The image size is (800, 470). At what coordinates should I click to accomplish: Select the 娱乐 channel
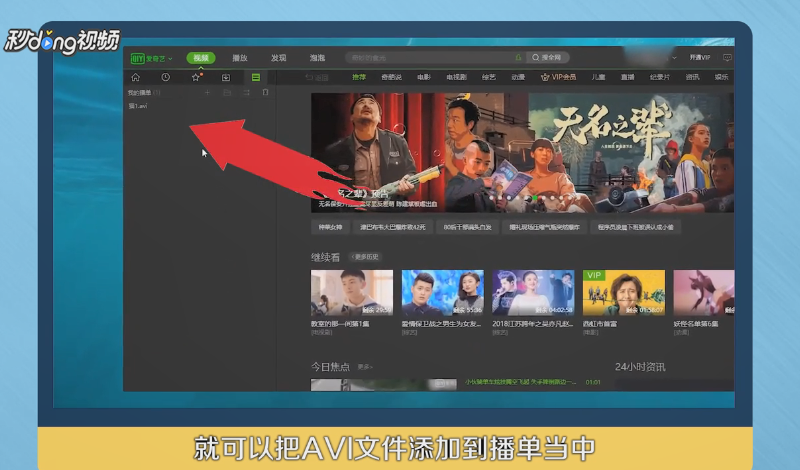tap(721, 77)
